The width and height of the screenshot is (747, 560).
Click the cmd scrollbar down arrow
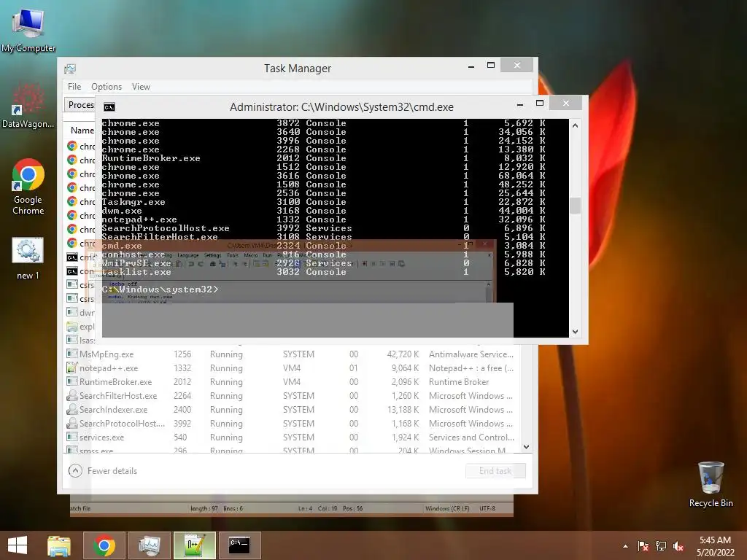(x=575, y=332)
